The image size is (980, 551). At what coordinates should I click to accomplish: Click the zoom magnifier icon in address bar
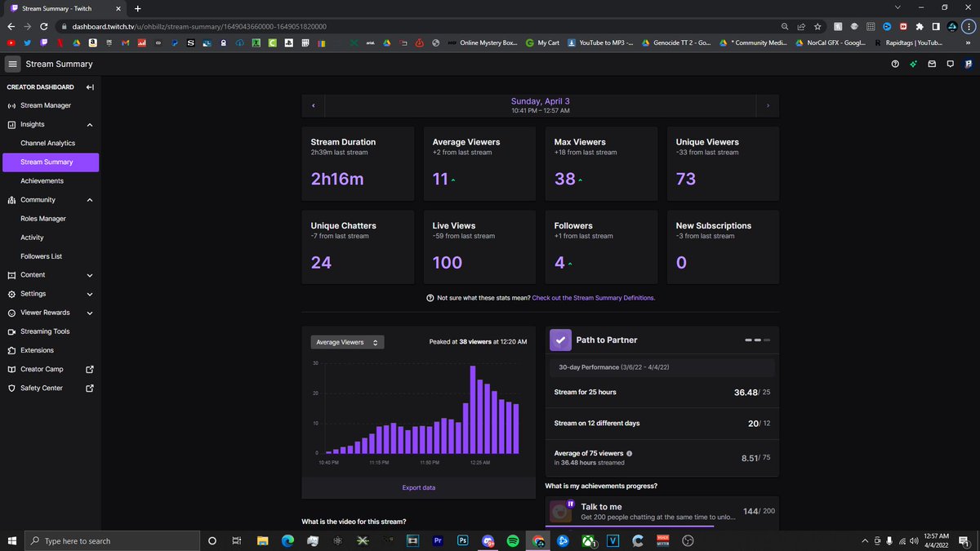click(785, 25)
